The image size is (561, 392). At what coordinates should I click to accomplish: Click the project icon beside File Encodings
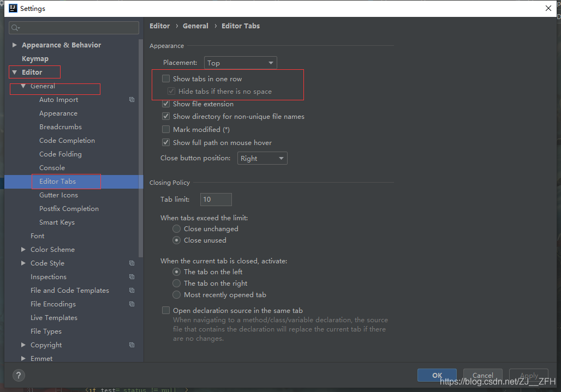pos(132,304)
